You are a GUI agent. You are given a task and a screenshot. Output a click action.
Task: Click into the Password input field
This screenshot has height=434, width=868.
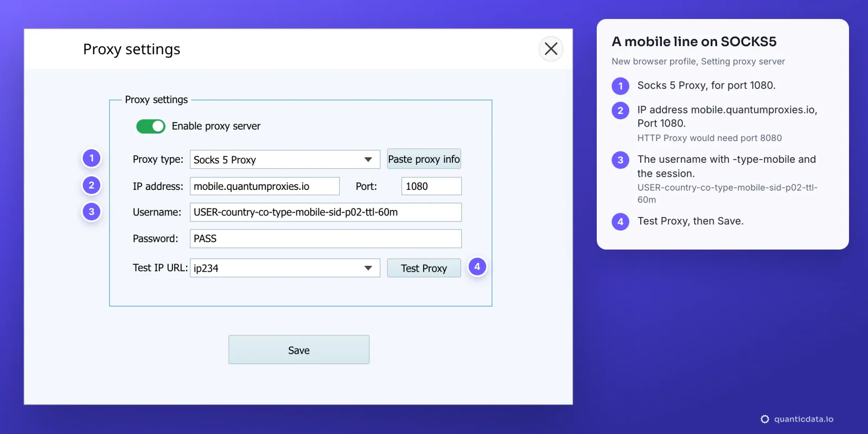[325, 239]
